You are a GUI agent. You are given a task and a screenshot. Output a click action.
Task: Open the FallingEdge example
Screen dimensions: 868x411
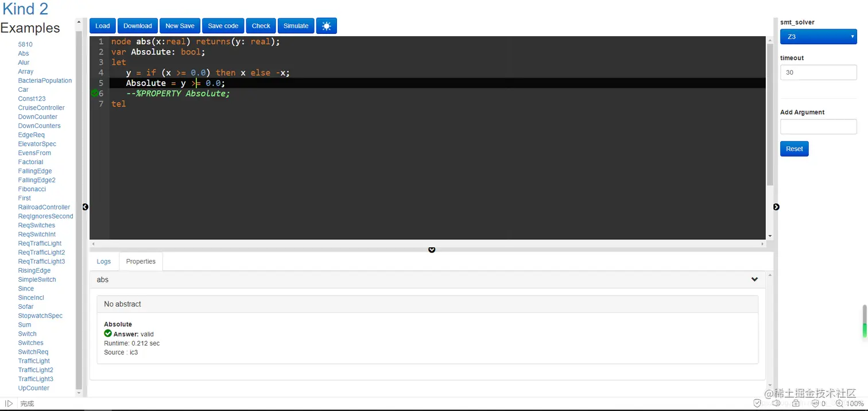tap(35, 171)
